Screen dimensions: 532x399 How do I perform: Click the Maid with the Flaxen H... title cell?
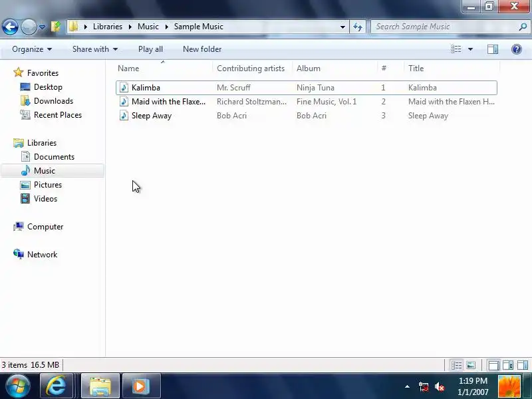452,102
